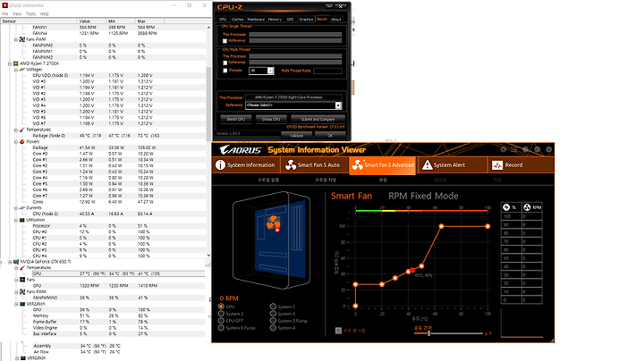Toggle Single Thread Reference checkbox in CPU-Z
The image size is (644, 361).
225,41
